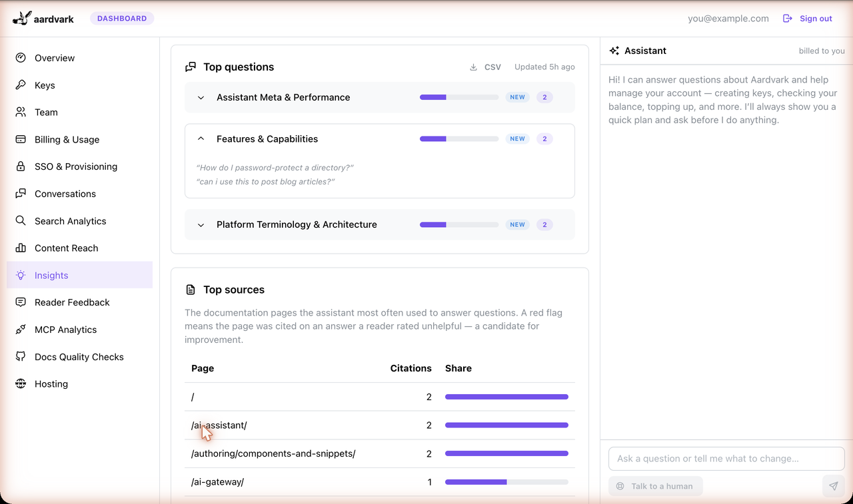Click the Docs Quality Checks GitHub icon
This screenshot has height=504, width=853.
click(21, 357)
